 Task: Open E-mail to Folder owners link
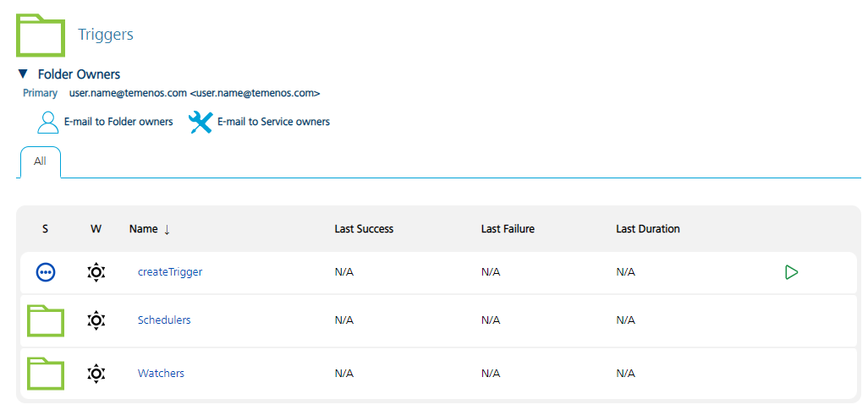(118, 122)
